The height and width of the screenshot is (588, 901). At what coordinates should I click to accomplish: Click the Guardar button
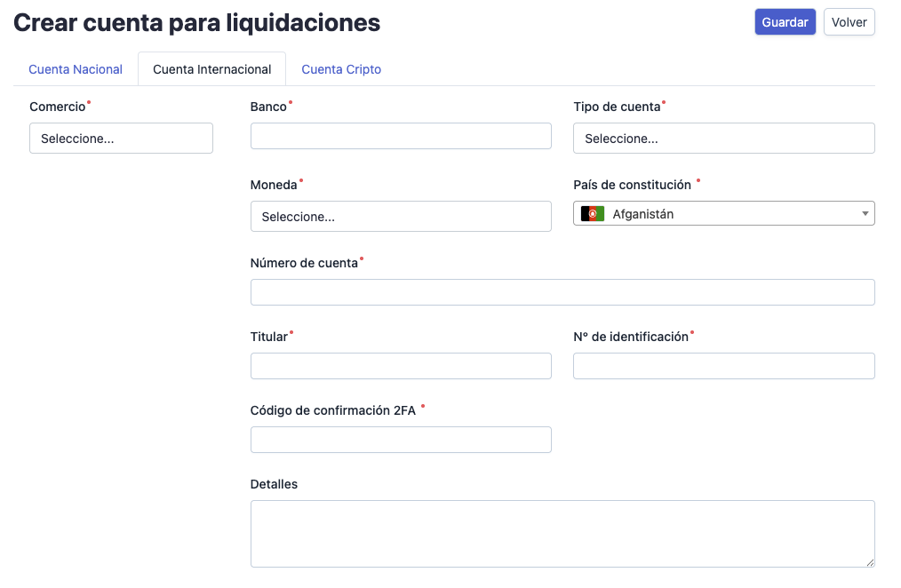pos(785,21)
